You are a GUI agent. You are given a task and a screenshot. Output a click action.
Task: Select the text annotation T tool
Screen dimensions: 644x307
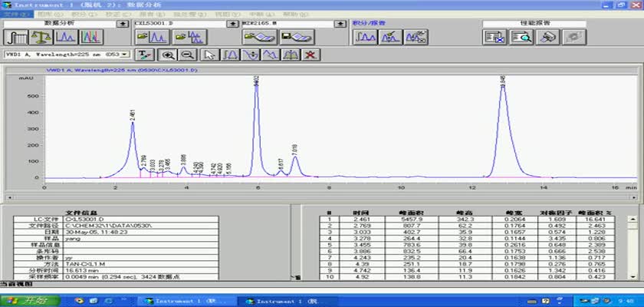(145, 55)
